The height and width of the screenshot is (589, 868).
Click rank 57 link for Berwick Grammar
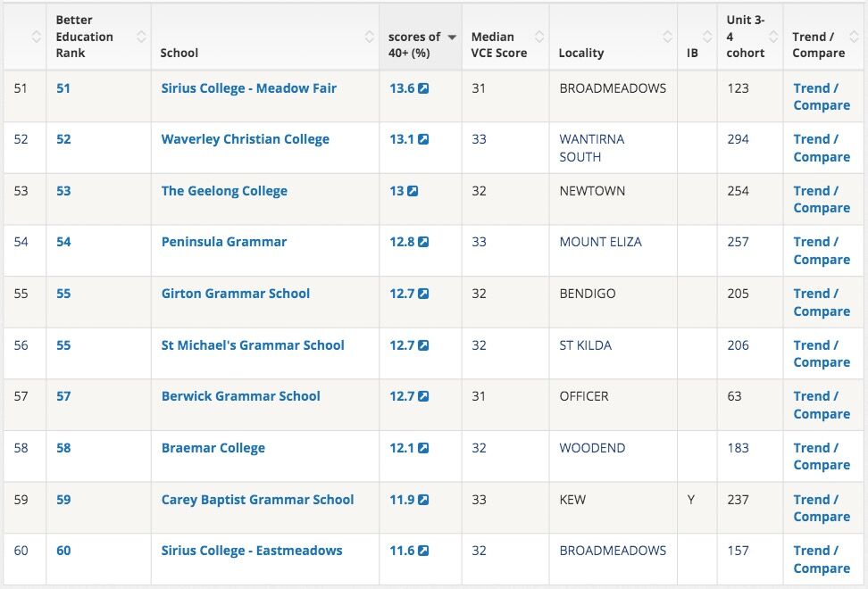pos(63,396)
